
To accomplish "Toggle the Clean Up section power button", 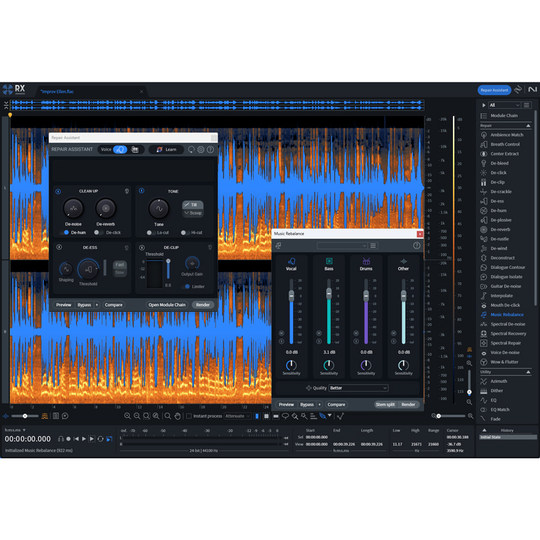I will pos(58,191).
